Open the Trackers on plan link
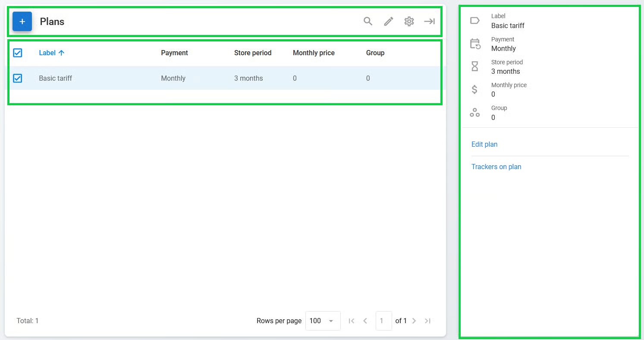Image resolution: width=644 pixels, height=340 pixels. point(496,167)
